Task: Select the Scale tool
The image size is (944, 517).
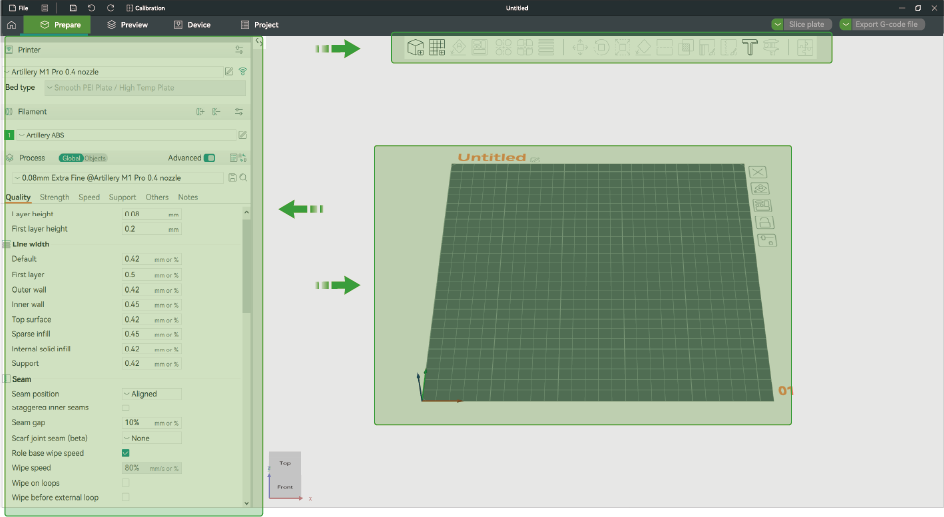Action: pos(623,48)
